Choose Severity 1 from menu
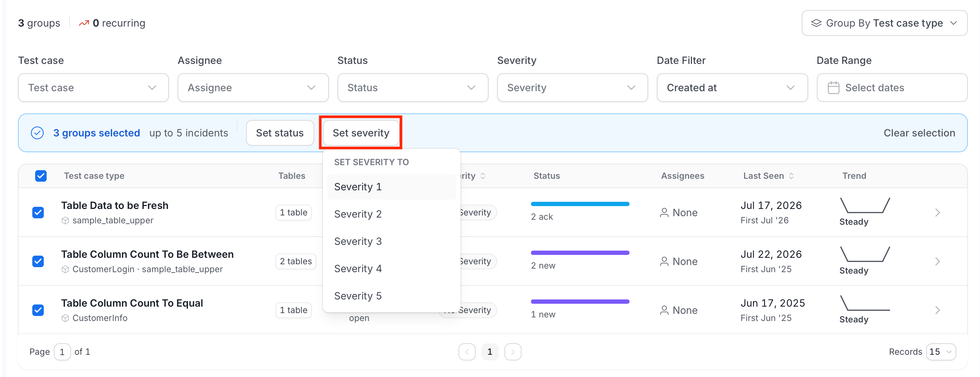Image resolution: width=980 pixels, height=377 pixels. [x=391, y=187]
